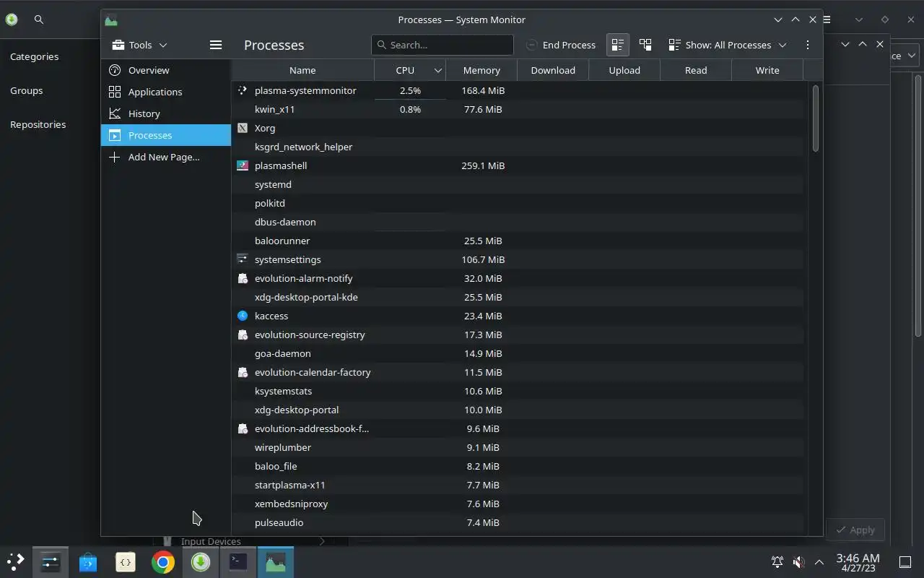Select the baloo_file process
Screen dimensions: 924x578
click(x=518, y=466)
